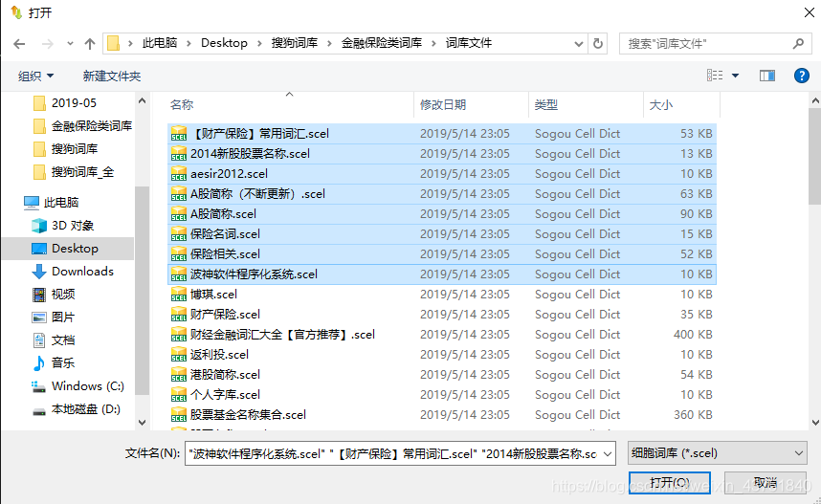Select A股简称（不断更新）.scel file
The height and width of the screenshot is (504, 821).
click(x=442, y=194)
